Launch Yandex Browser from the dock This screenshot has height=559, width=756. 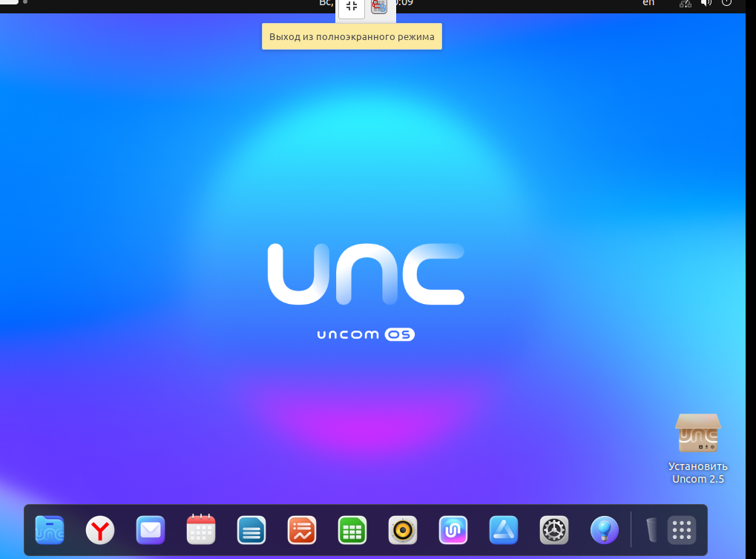tap(100, 530)
